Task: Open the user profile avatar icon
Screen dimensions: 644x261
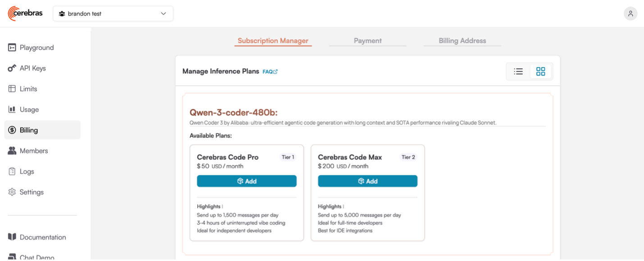Action: pos(630,13)
